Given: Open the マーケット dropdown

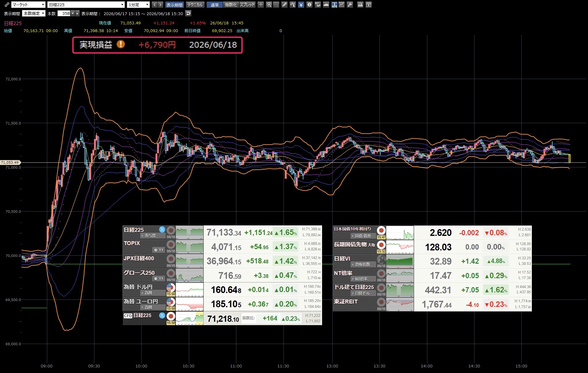Looking at the screenshot, I should 28,5.
